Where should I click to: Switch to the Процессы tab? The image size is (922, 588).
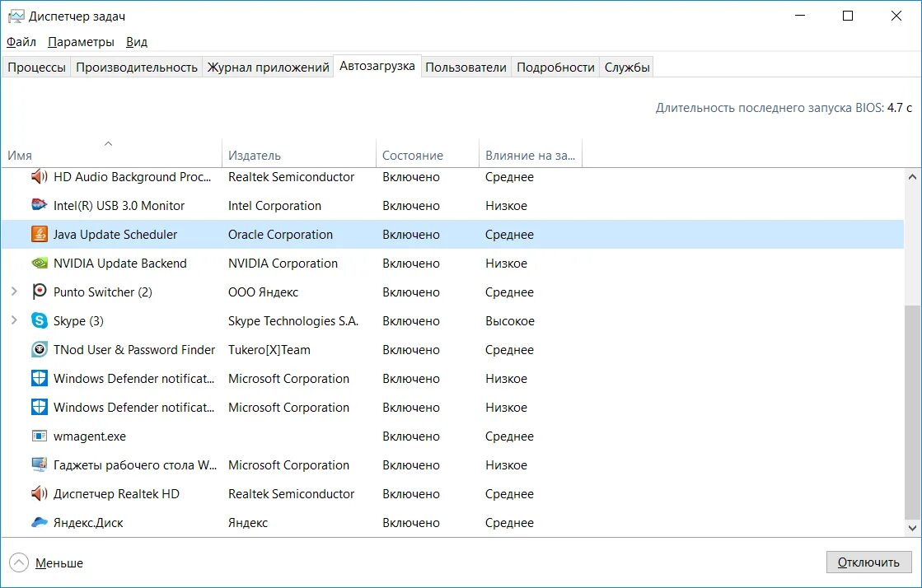coord(36,67)
